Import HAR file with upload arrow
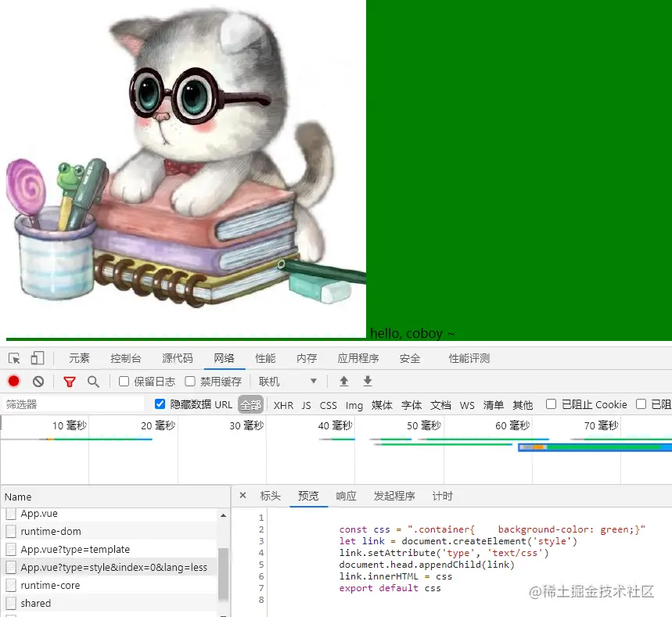 [x=343, y=381]
